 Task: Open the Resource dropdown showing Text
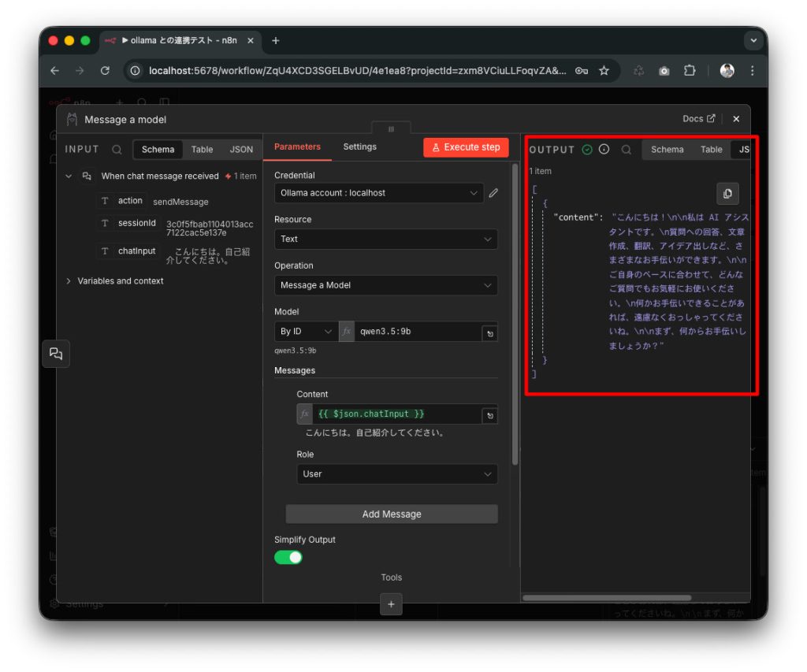tap(386, 239)
